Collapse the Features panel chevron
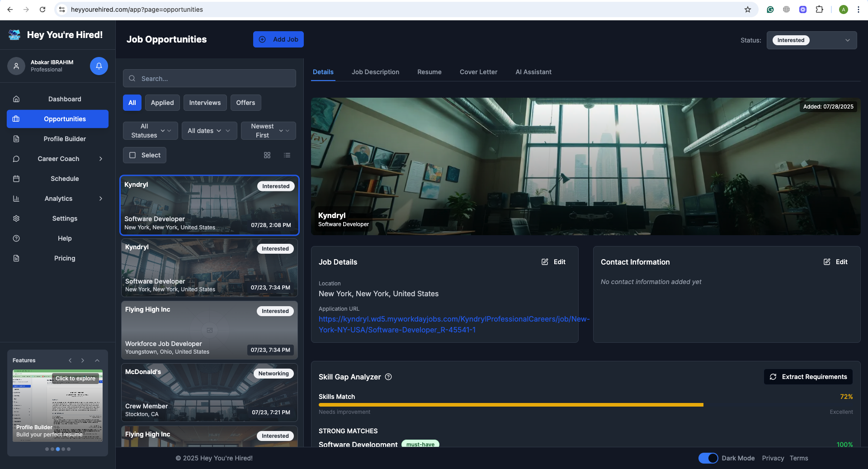This screenshot has width=868, height=469. click(x=97, y=360)
